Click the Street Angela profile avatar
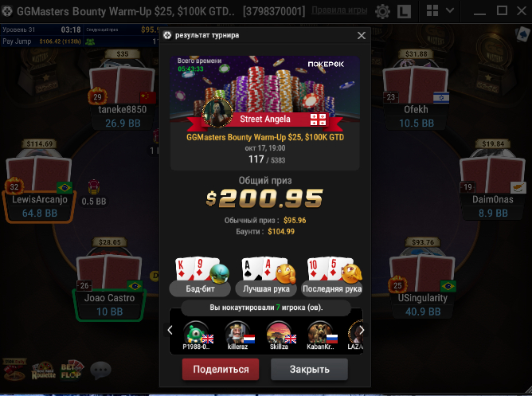This screenshot has height=396, width=532. coord(217,113)
